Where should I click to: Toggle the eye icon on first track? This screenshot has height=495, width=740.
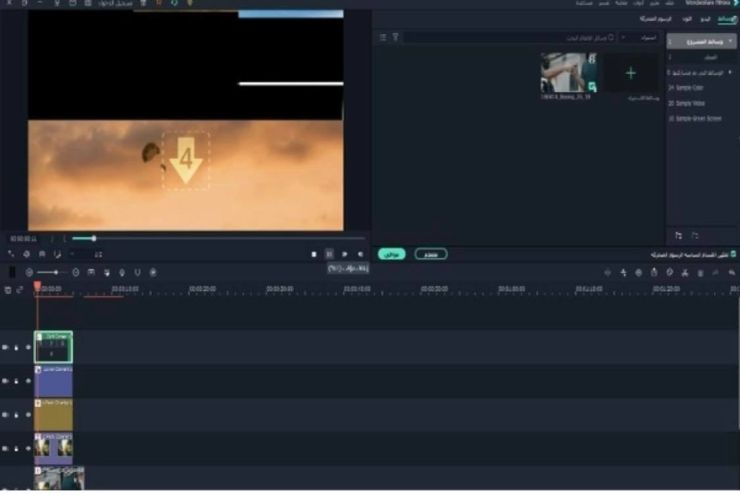pyautogui.click(x=28, y=347)
